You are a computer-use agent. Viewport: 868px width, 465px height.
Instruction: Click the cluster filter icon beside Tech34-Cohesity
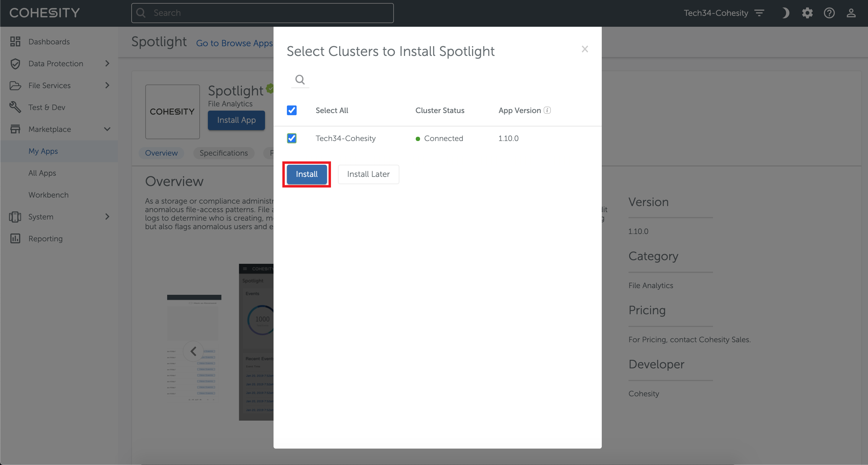click(x=759, y=13)
